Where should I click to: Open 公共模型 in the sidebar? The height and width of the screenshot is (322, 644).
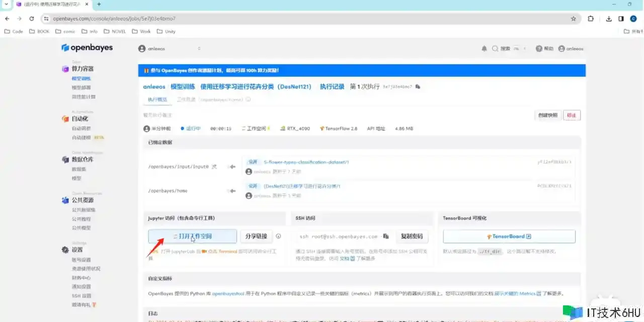click(x=81, y=228)
